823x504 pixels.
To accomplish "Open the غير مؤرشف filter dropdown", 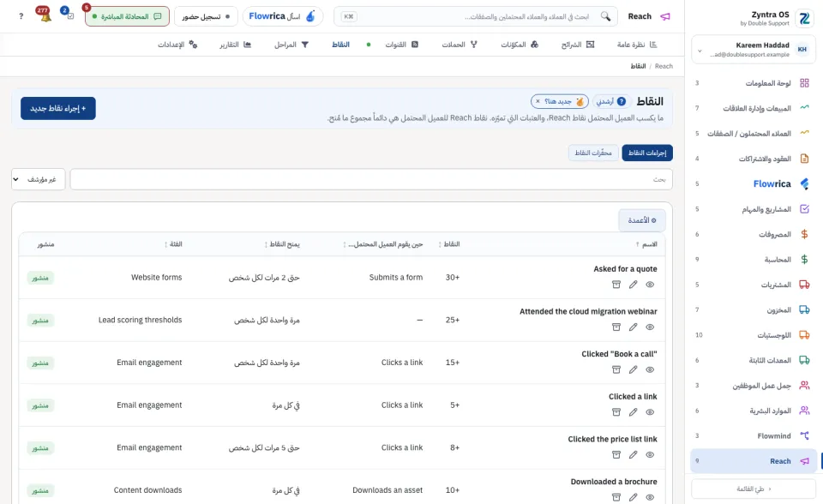I will coord(39,179).
